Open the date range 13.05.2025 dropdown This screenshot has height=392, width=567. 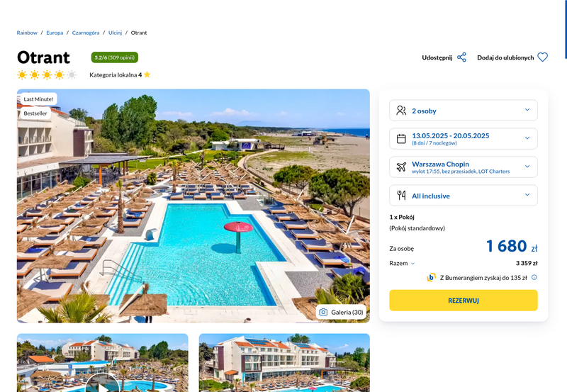[464, 138]
